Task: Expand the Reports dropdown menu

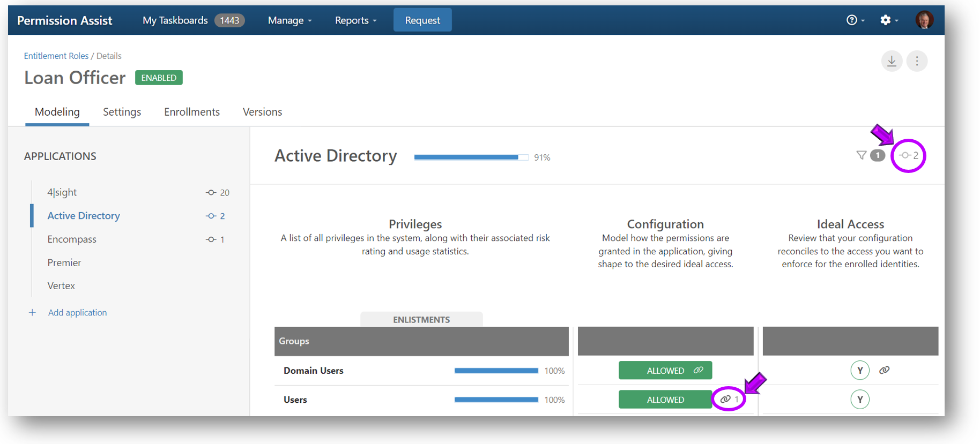Action: [355, 20]
